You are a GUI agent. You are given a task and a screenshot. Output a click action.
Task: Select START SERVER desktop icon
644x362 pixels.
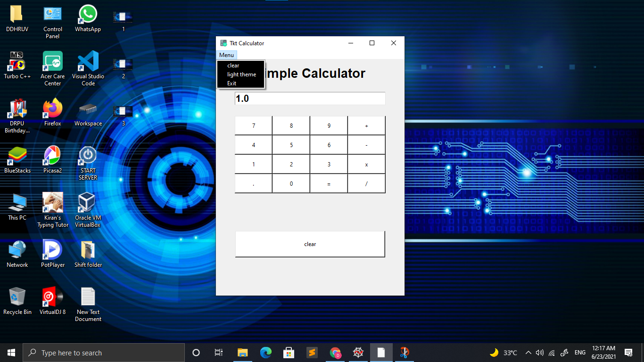pyautogui.click(x=88, y=164)
